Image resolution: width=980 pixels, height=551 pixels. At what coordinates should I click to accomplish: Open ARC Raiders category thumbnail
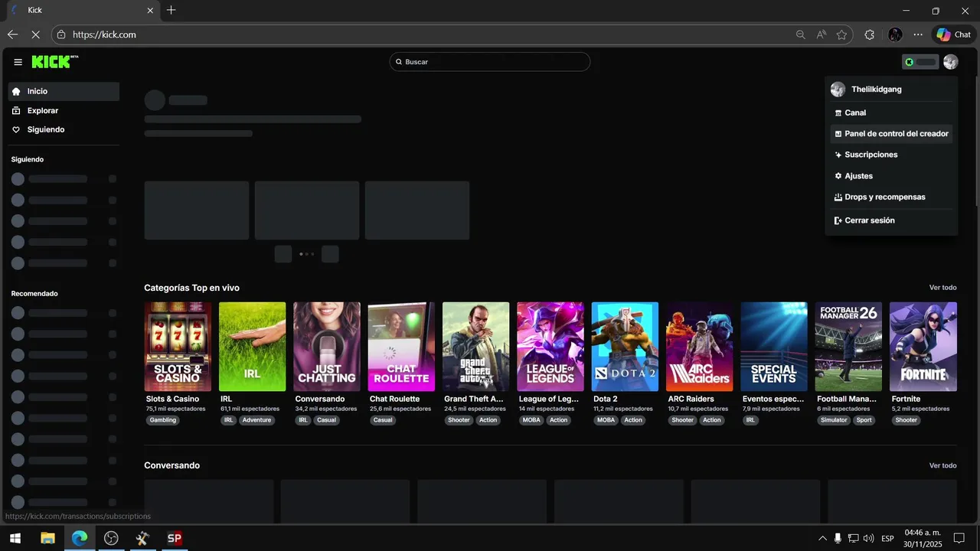click(699, 347)
